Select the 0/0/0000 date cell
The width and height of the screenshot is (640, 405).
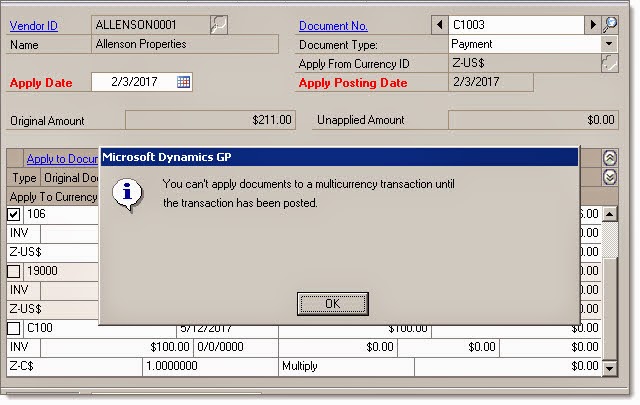pos(236,347)
